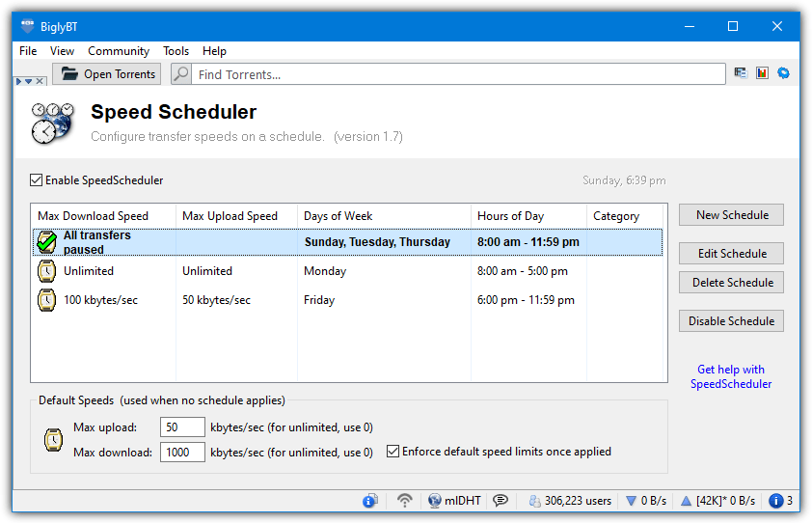812x523 pixels.
Task: Close the sidebar with small X icon
Action: click(x=40, y=81)
